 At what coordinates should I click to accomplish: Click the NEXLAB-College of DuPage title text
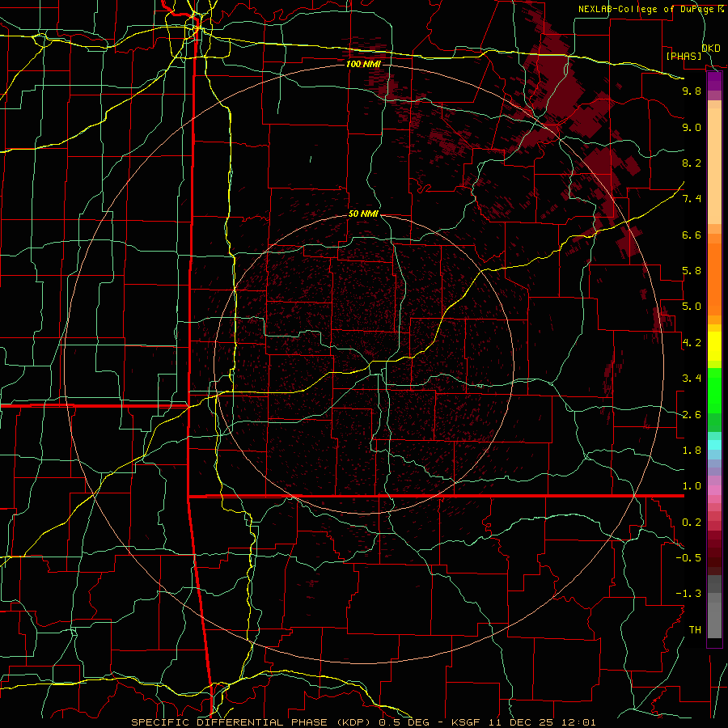pos(645,9)
